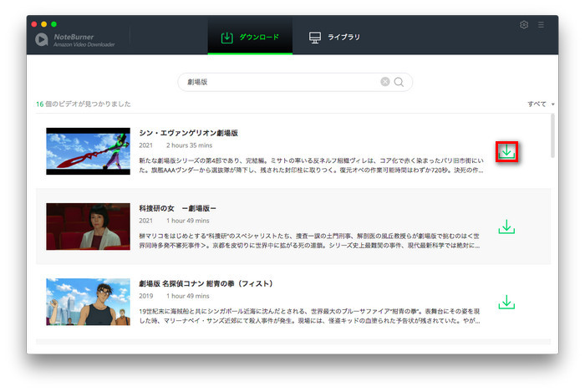The height and width of the screenshot is (392, 585).
Task: Click the 科捜研の女 description text
Action: 310,241
